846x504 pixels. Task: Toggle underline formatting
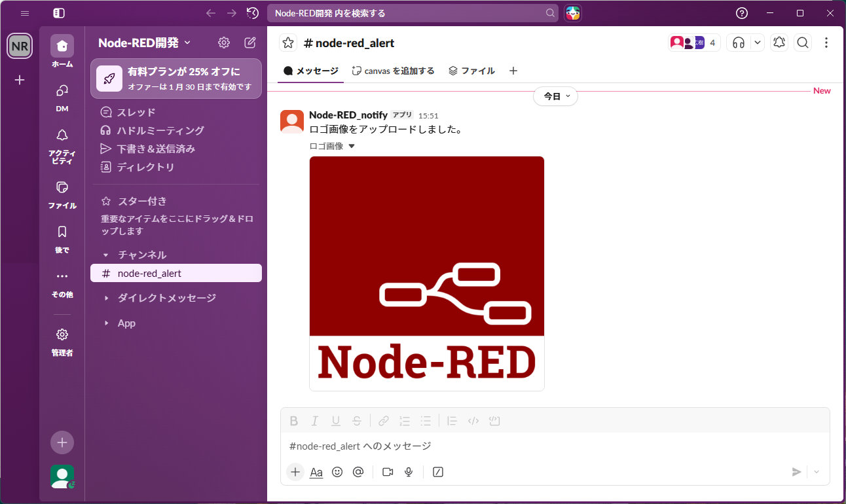336,421
